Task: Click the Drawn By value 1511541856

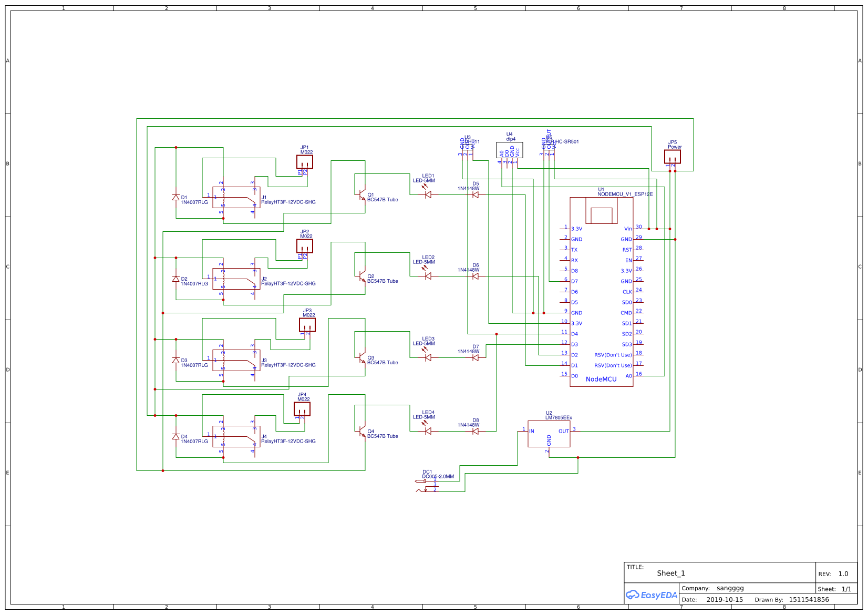Action: pyautogui.click(x=809, y=600)
